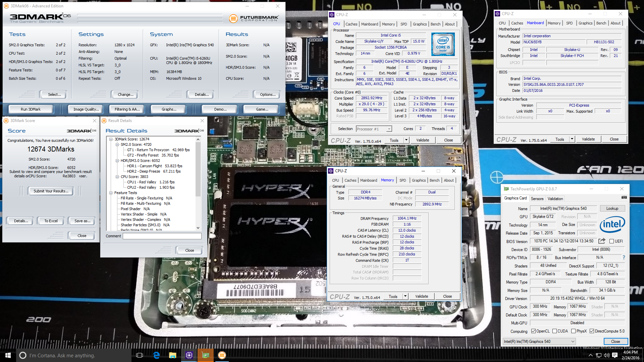This screenshot has height=362, width=644.
Task: Click the BIOS export share icon in GPU-Z
Action: coord(602,241)
